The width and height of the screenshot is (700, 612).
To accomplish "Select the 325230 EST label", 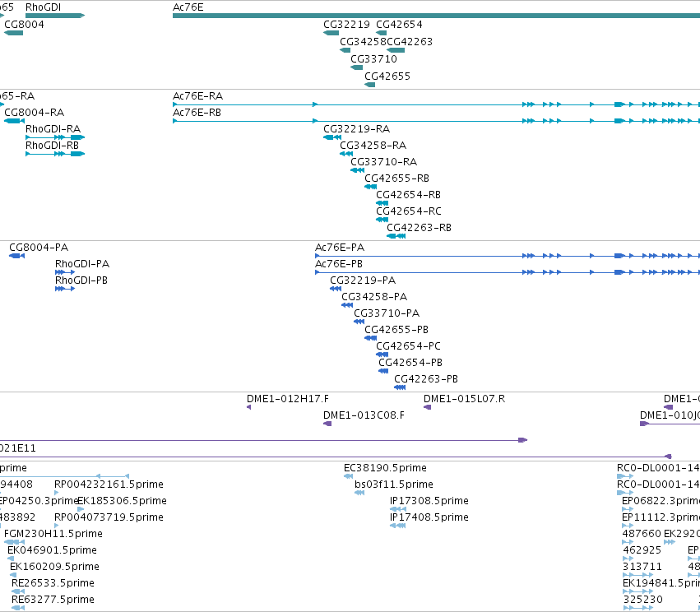I will pyautogui.click(x=643, y=600).
